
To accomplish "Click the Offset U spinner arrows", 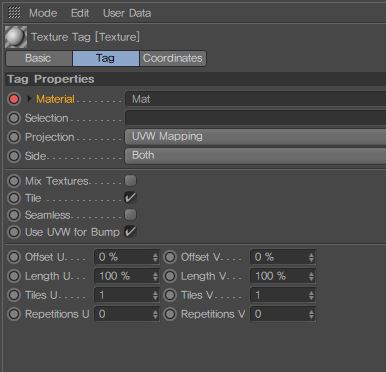I will tap(155, 257).
